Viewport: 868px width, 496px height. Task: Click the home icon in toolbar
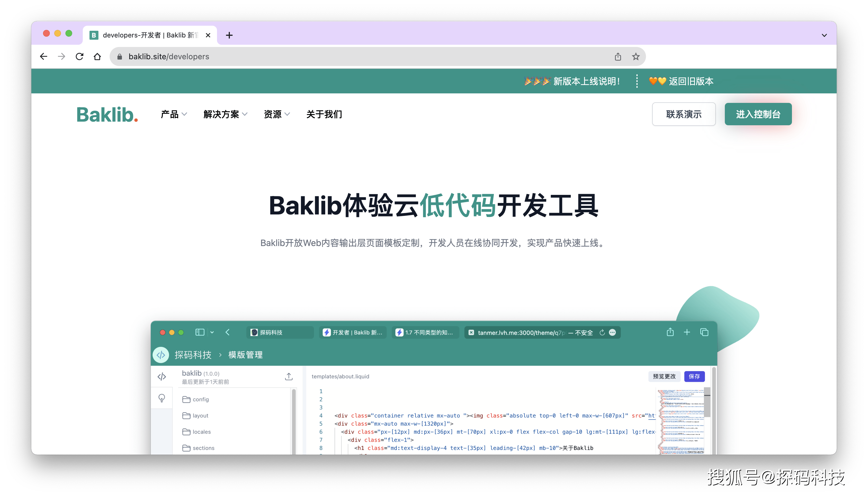pyautogui.click(x=97, y=56)
